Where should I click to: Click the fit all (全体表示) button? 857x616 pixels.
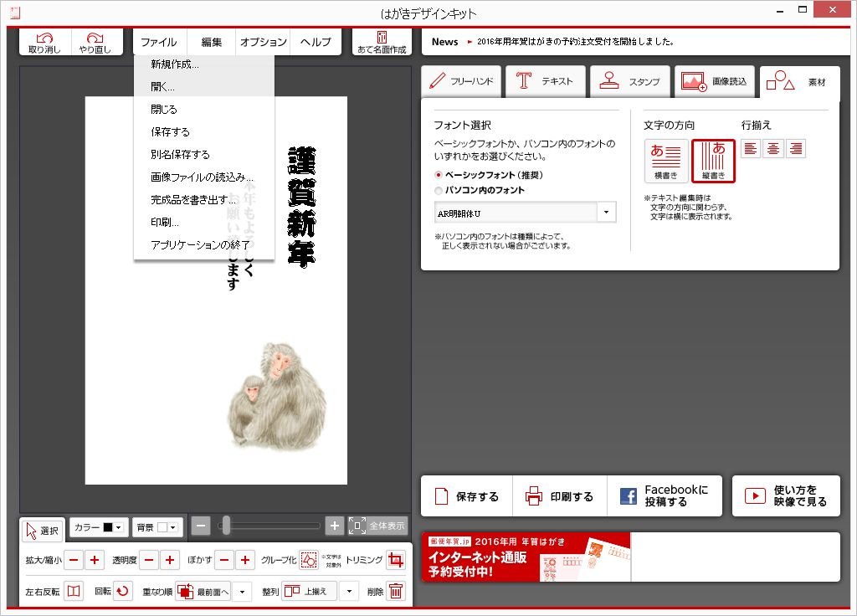click(378, 526)
